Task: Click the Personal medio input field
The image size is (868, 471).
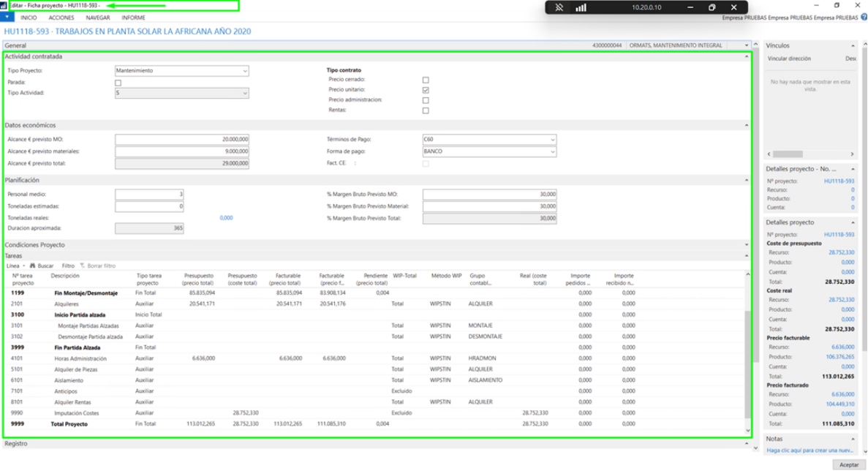Action: pyautogui.click(x=149, y=195)
